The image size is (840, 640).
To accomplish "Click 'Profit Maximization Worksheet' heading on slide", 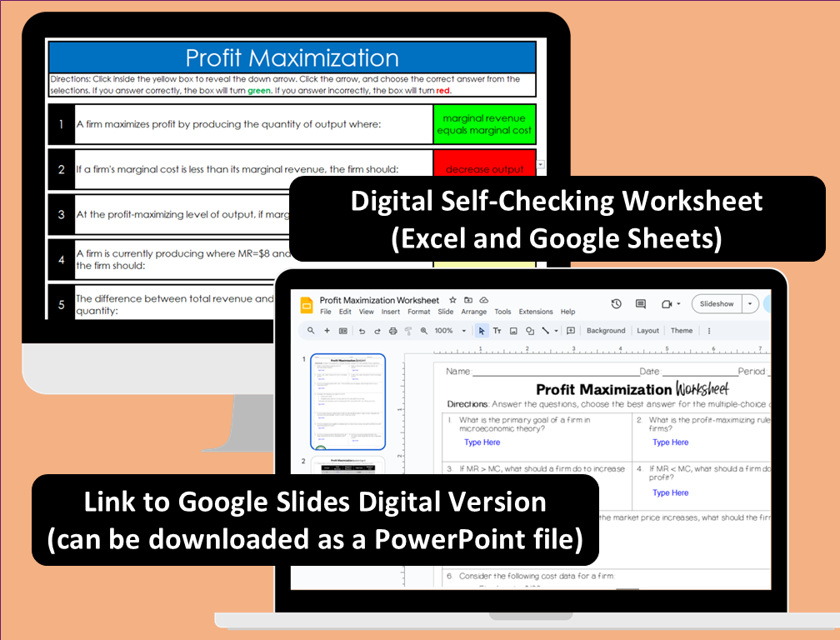I will pos(632,389).
